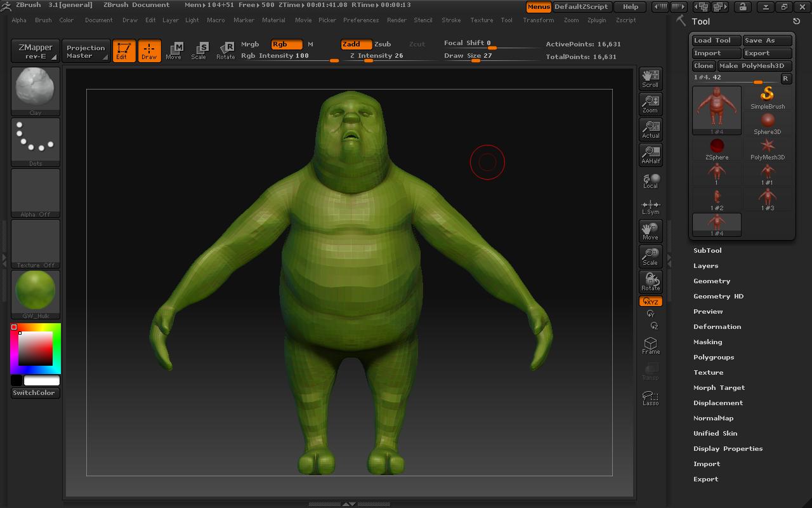
Task: Toggle Zadd sculpt mode
Action: [356, 44]
